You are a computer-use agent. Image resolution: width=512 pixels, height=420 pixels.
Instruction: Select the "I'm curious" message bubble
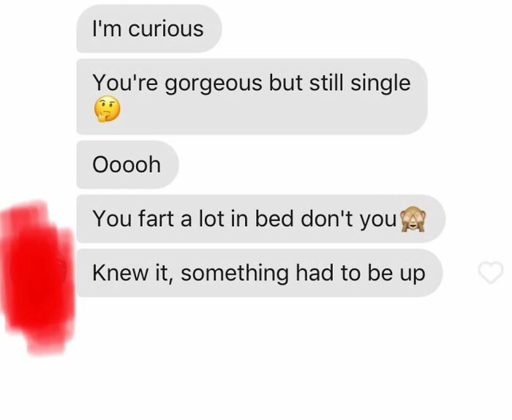[149, 29]
